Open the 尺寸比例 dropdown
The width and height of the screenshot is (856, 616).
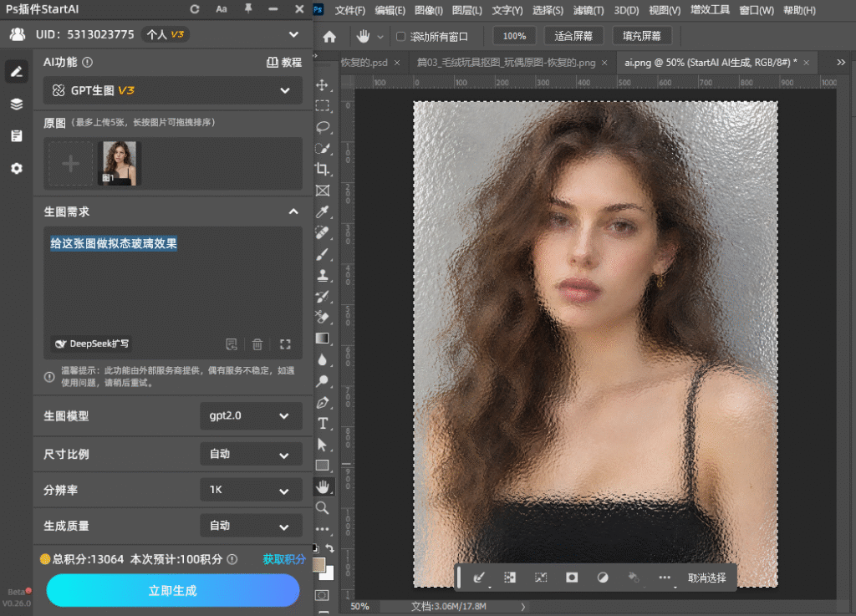point(251,454)
